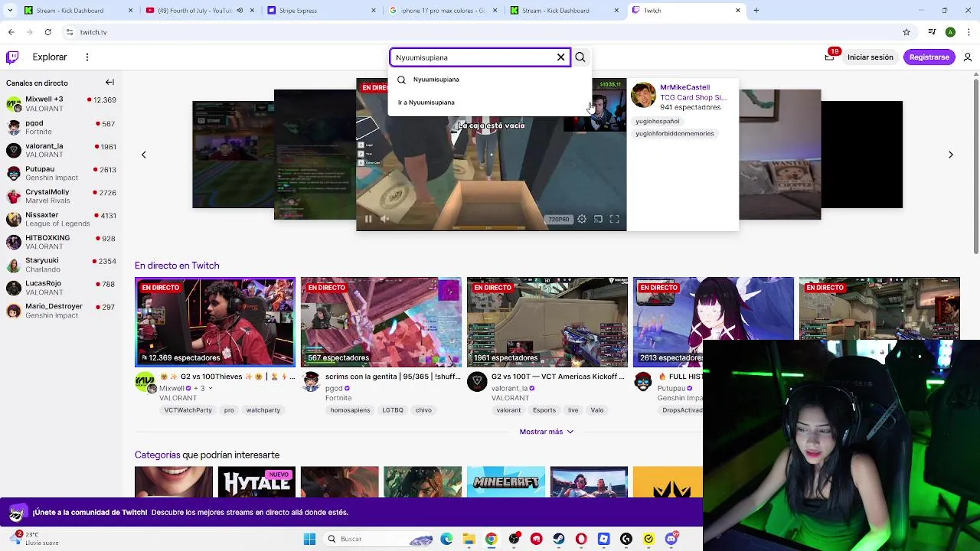The image size is (980, 551).
Task: Open Staryuuki channel in sidebar
Action: coord(61,265)
